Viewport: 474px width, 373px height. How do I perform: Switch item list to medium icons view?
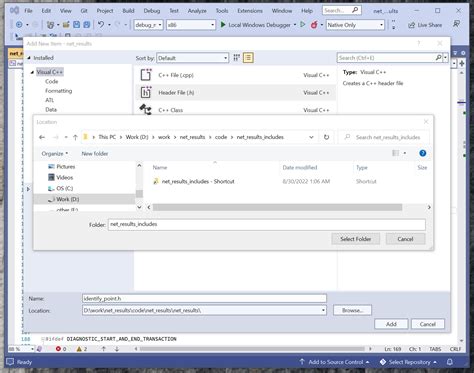click(248, 58)
